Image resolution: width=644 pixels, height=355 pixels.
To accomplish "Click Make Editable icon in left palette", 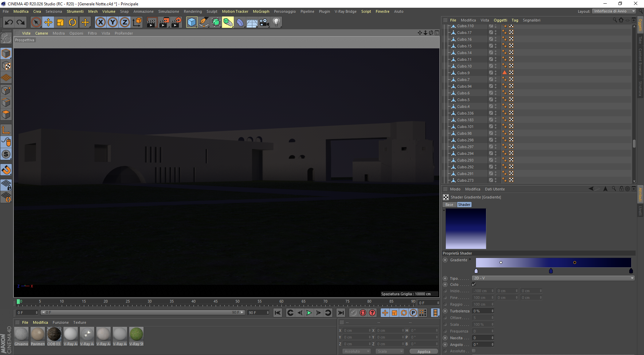I will tap(6, 38).
